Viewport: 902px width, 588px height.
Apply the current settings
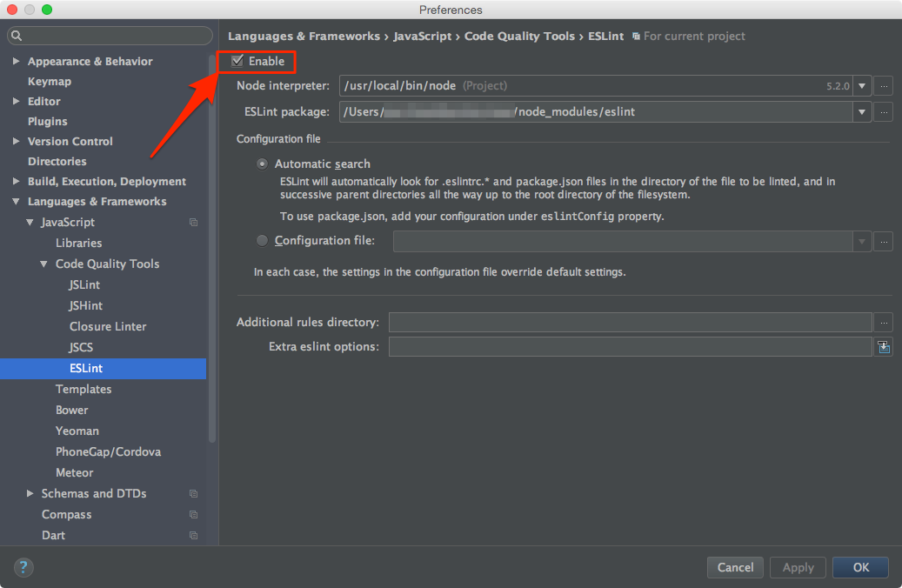pyautogui.click(x=798, y=567)
